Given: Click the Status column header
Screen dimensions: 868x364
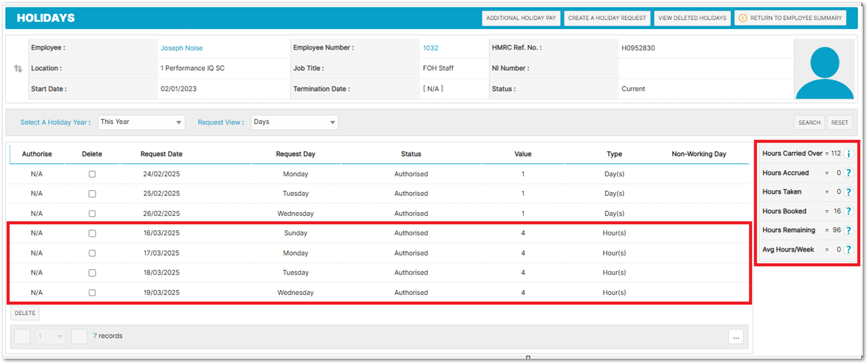Looking at the screenshot, I should pyautogui.click(x=411, y=154).
